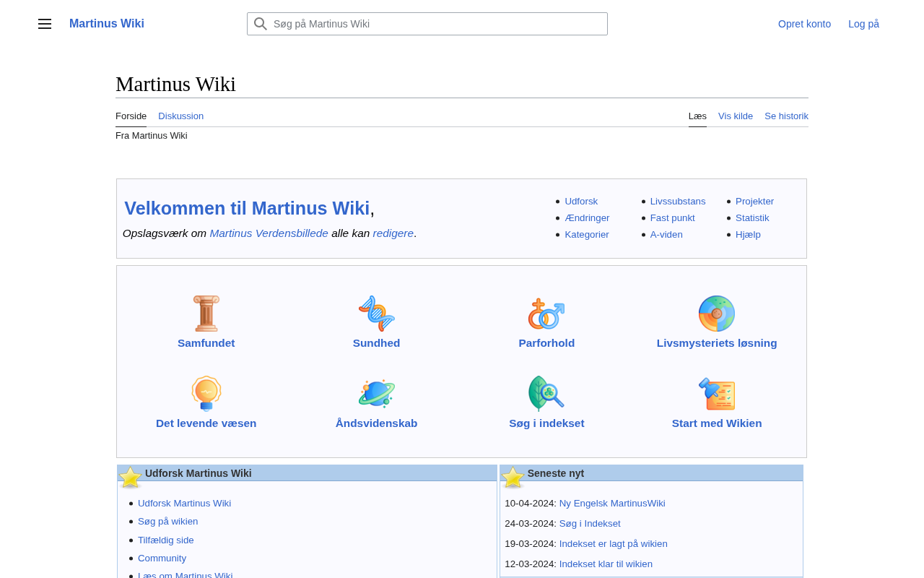Click the Søg i indekset leaf magnifier icon

pyautogui.click(x=546, y=394)
